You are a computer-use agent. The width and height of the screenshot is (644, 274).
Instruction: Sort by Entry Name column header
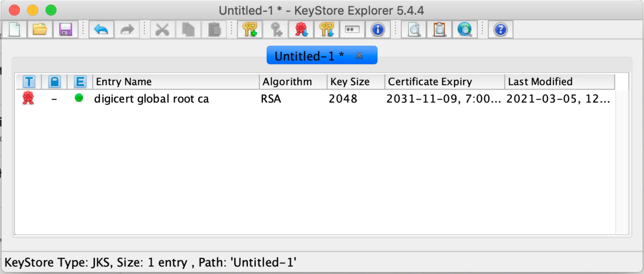pyautogui.click(x=176, y=82)
